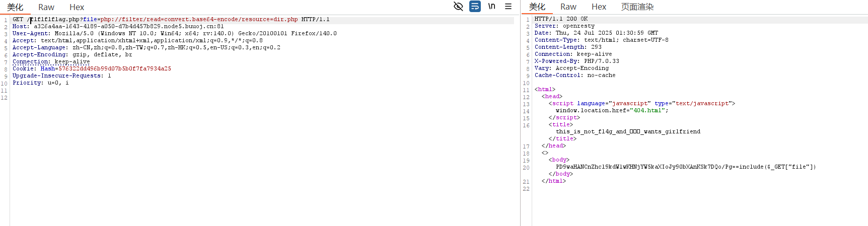Click the User-Agent header line

[x=175, y=34]
